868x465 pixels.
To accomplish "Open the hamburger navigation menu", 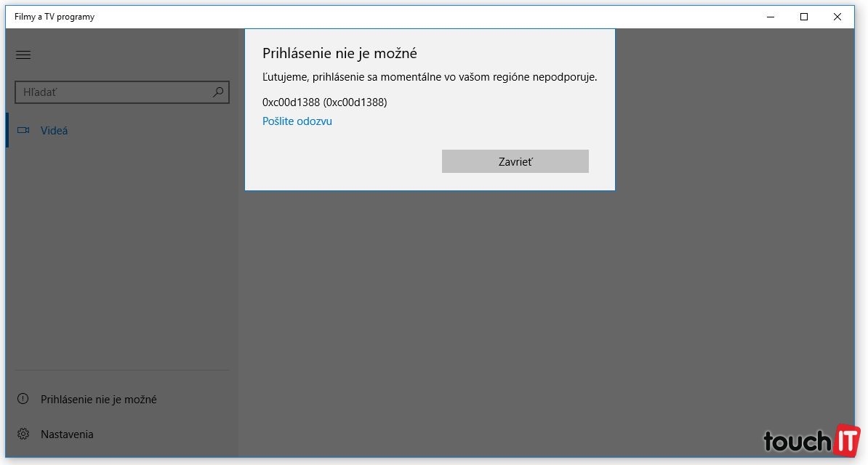I will click(23, 55).
